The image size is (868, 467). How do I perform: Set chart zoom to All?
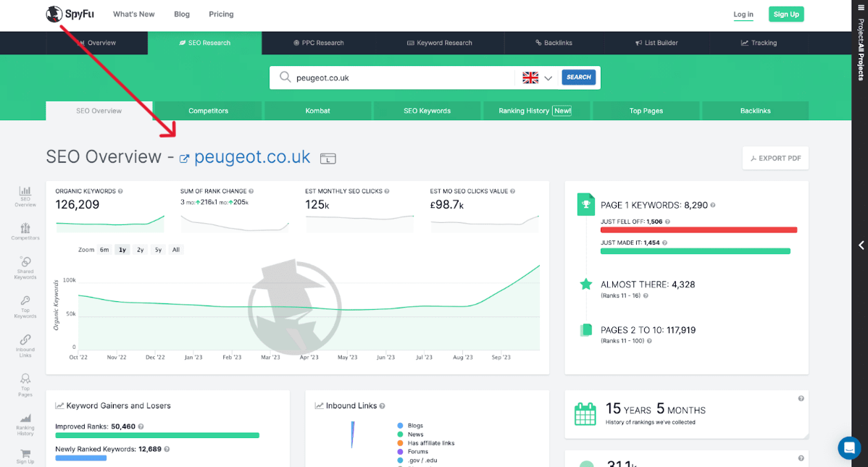coord(176,250)
